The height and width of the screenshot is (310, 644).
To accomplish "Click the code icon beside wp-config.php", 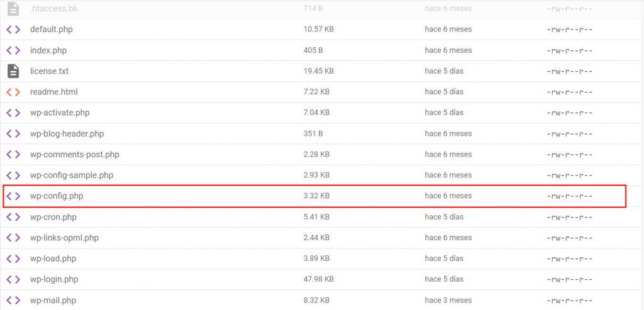I will click(x=13, y=196).
